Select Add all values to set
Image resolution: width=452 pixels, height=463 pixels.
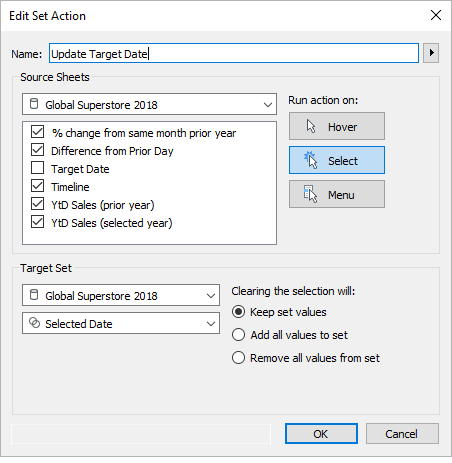(238, 335)
